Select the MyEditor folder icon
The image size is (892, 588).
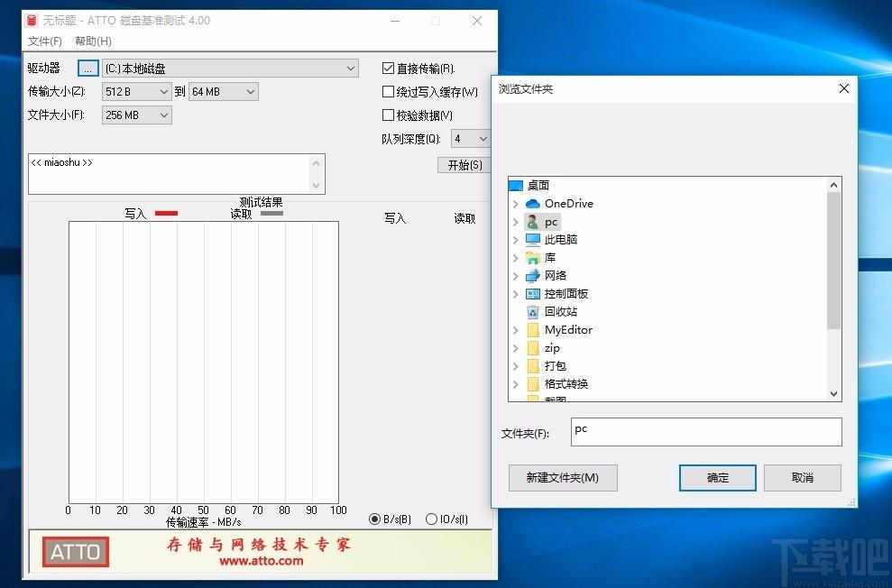pos(533,330)
